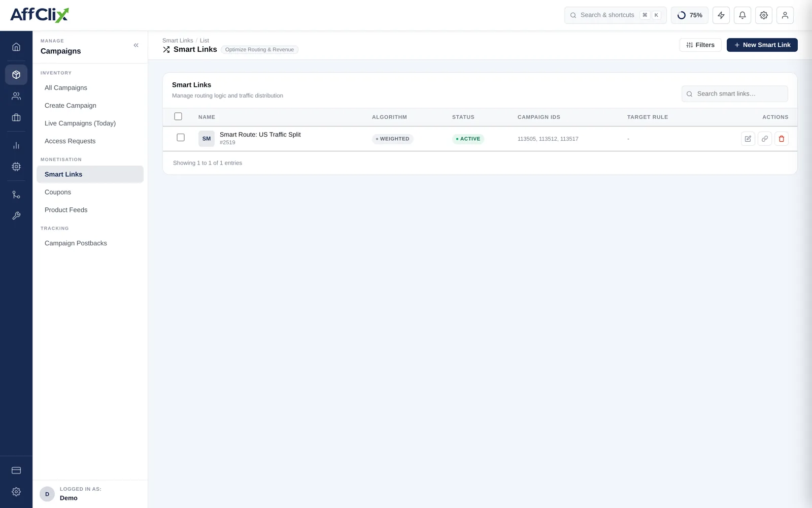Open Coupons page
Viewport: 812px width, 508px height.
click(x=90, y=192)
